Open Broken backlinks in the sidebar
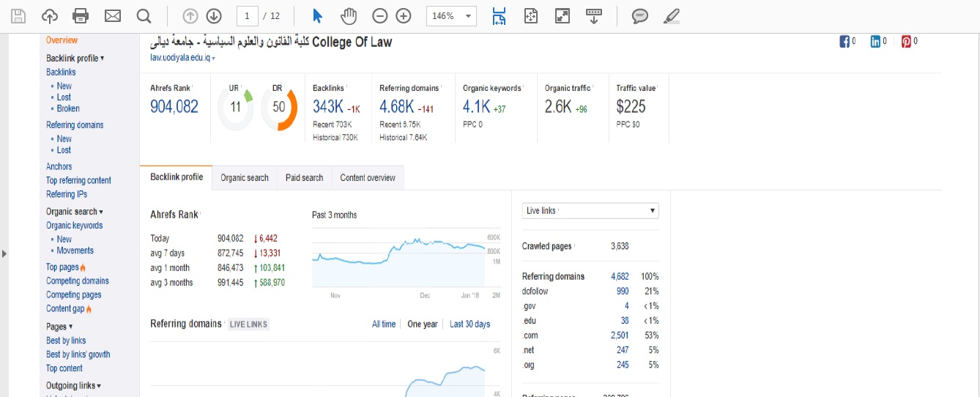Image resolution: width=980 pixels, height=397 pixels. tap(68, 108)
